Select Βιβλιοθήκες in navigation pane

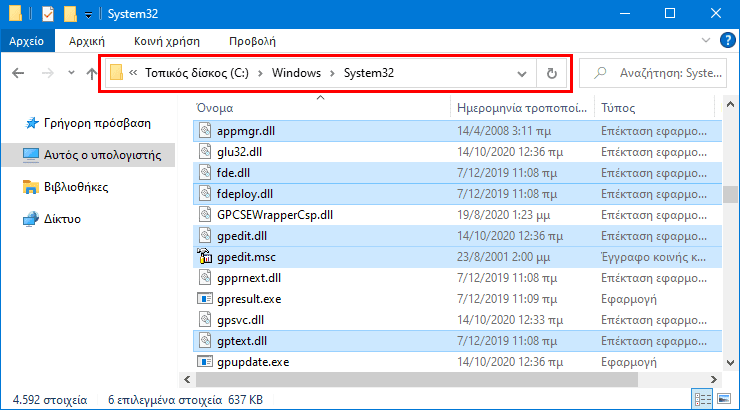click(66, 187)
